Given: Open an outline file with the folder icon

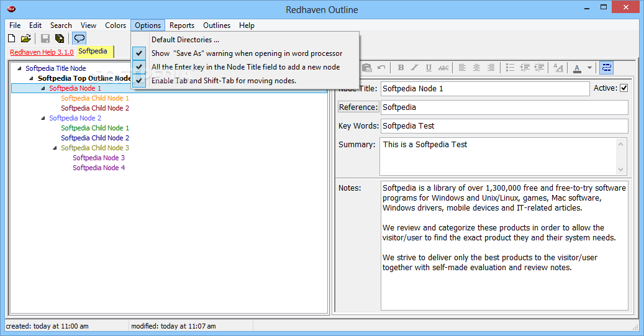Looking at the screenshot, I should [26, 39].
